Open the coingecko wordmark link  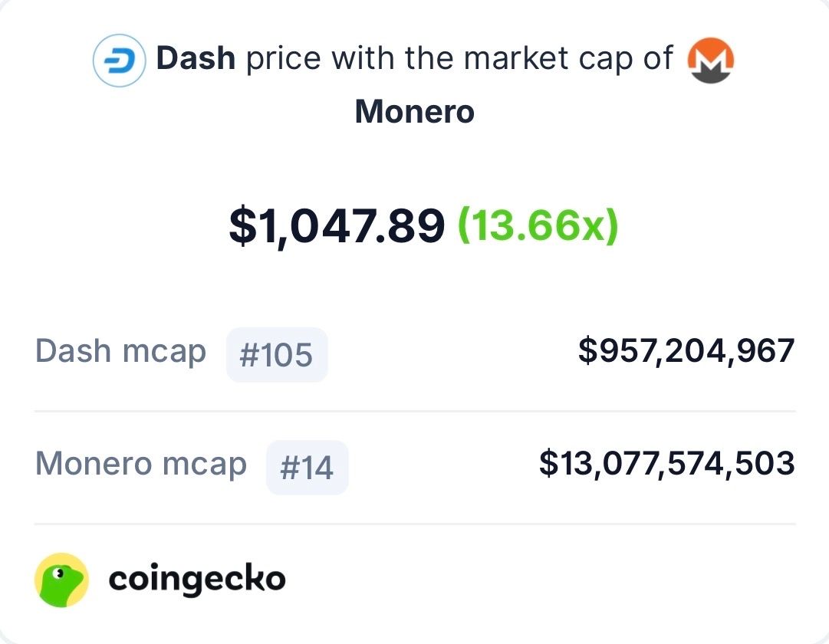click(197, 580)
